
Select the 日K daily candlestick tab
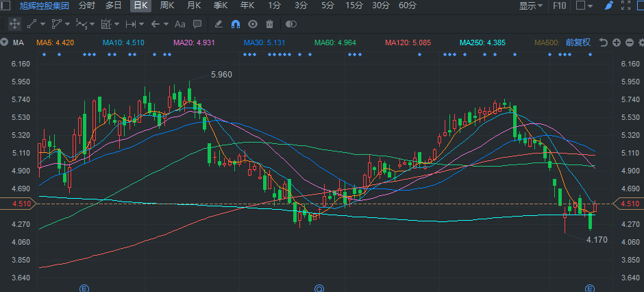141,5
